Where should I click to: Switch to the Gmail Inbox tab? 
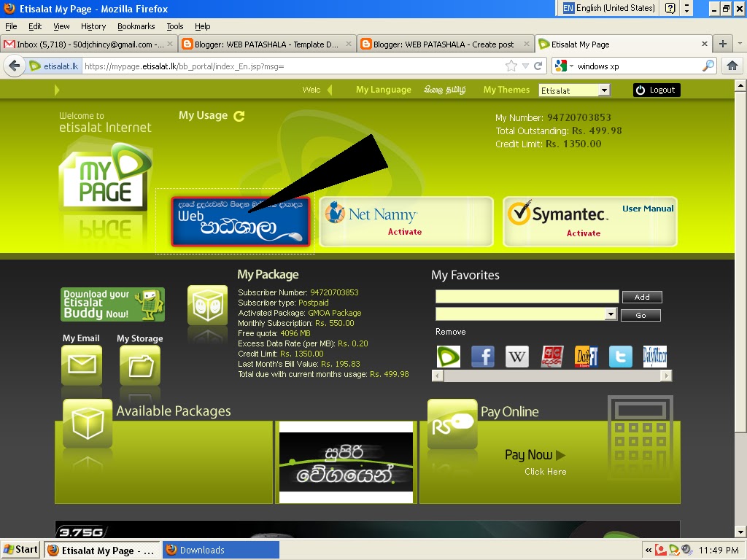click(88, 44)
